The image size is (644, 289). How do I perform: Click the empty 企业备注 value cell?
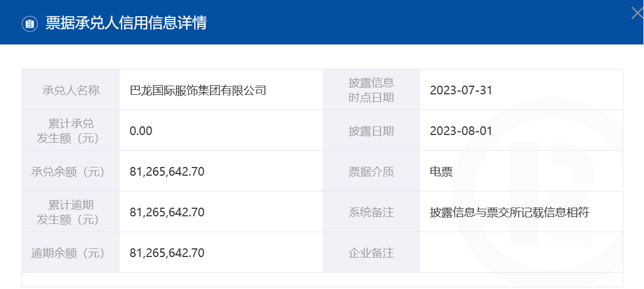(x=521, y=253)
